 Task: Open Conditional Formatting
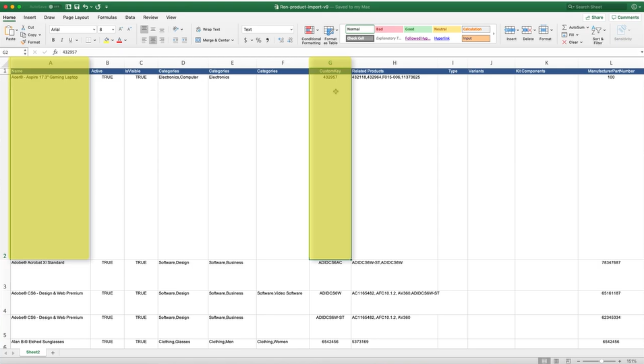311,35
